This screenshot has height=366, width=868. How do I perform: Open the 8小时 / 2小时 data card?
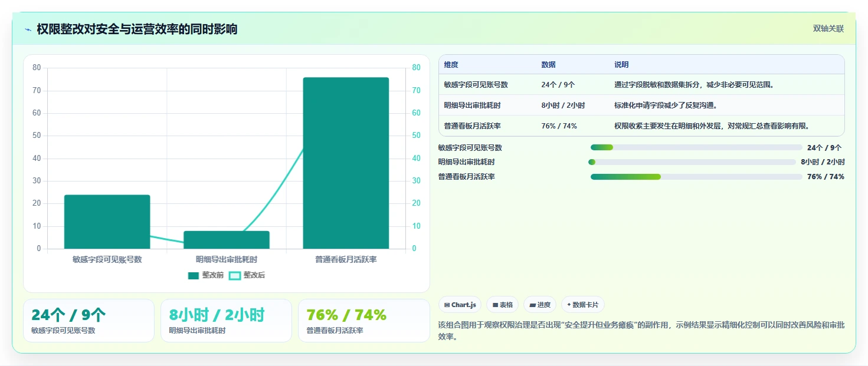tap(226, 321)
